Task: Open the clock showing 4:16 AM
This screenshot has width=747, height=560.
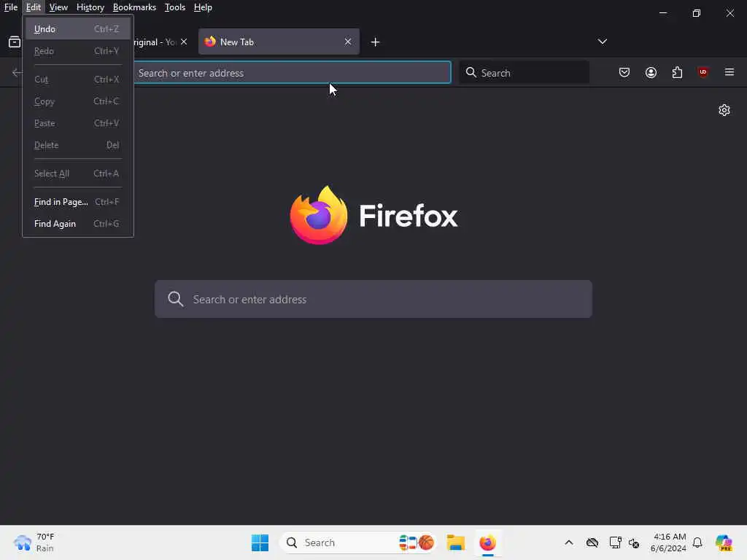Action: click(x=668, y=542)
